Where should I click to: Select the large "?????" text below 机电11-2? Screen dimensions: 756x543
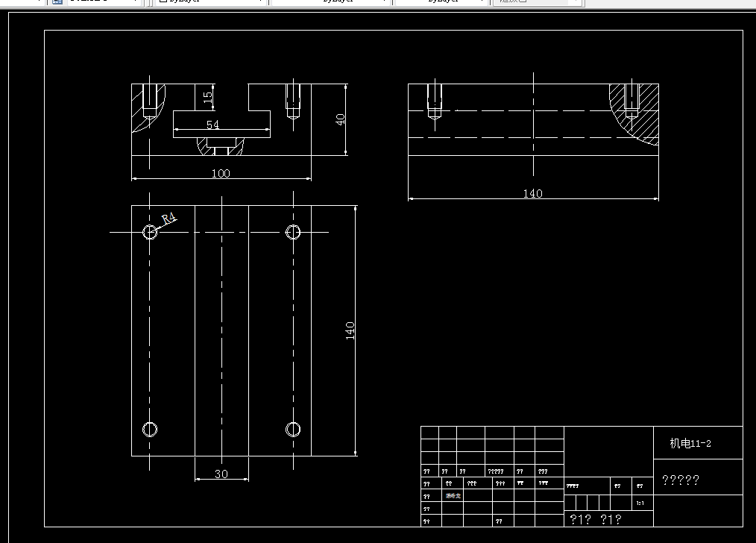(681, 480)
